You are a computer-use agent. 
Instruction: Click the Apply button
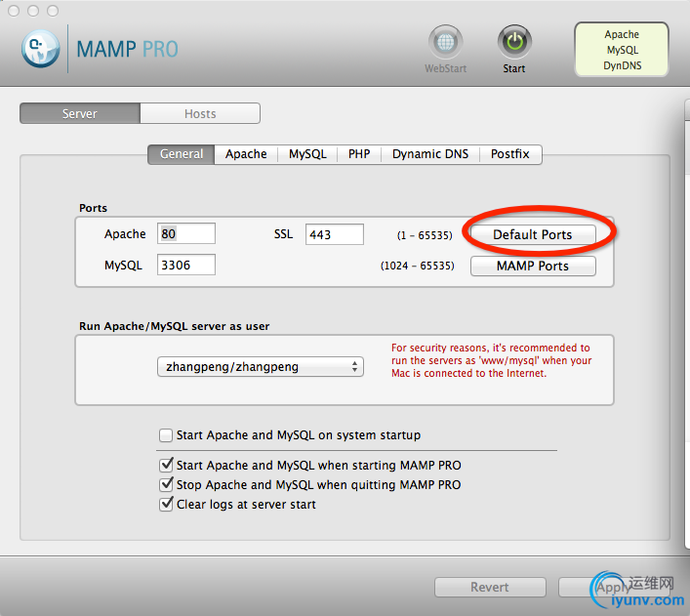(x=614, y=587)
